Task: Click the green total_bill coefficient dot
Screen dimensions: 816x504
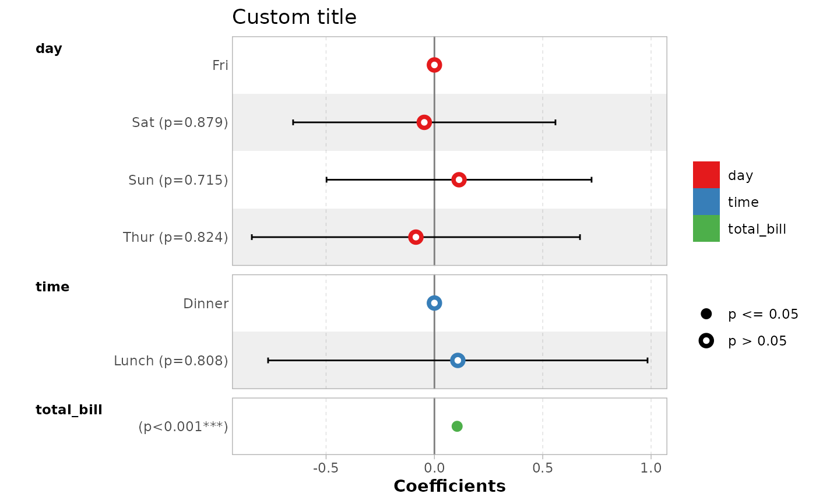Action: [x=457, y=427]
